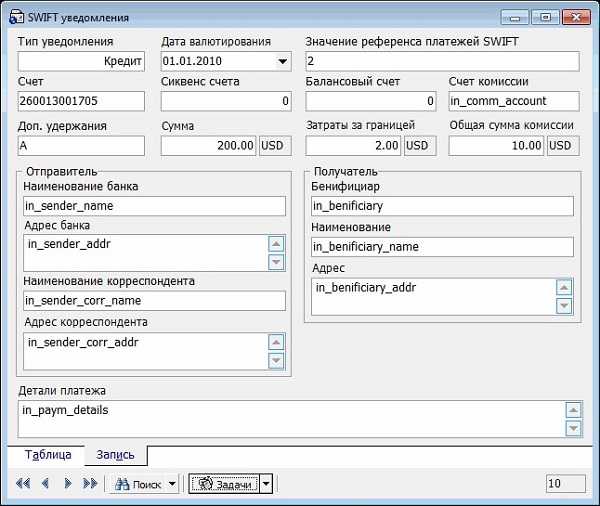Select the Наименование банка input field
The image size is (600, 506).
[x=154, y=206]
